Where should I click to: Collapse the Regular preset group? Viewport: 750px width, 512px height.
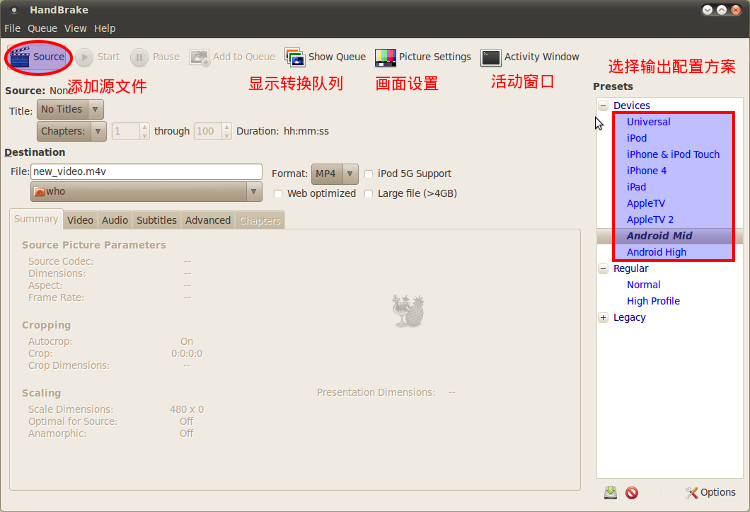604,268
